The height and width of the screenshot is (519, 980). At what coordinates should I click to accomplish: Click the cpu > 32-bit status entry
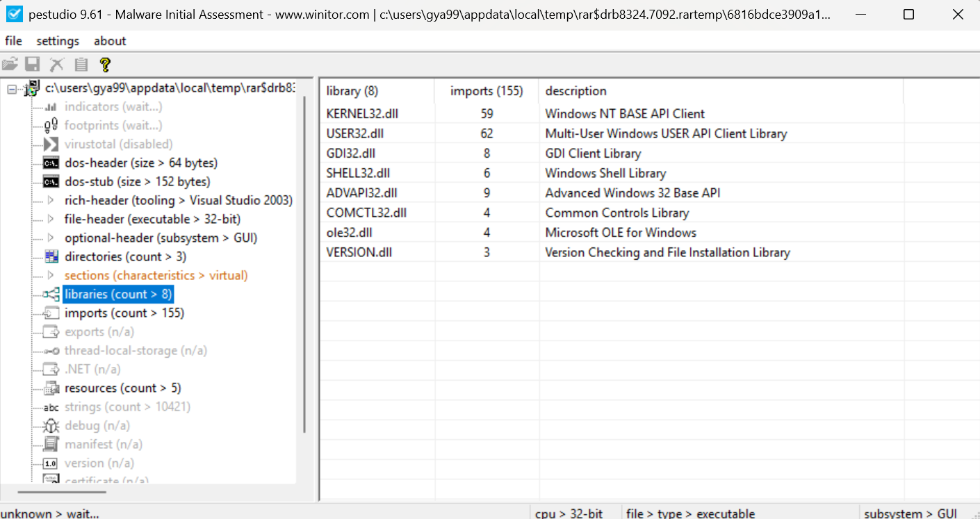click(x=569, y=513)
